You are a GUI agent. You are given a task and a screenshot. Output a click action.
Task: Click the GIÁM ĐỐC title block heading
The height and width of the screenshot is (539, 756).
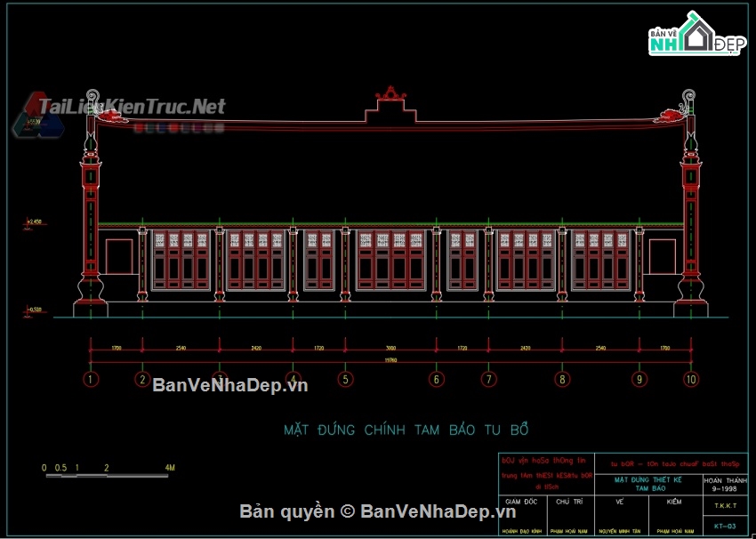point(524,502)
